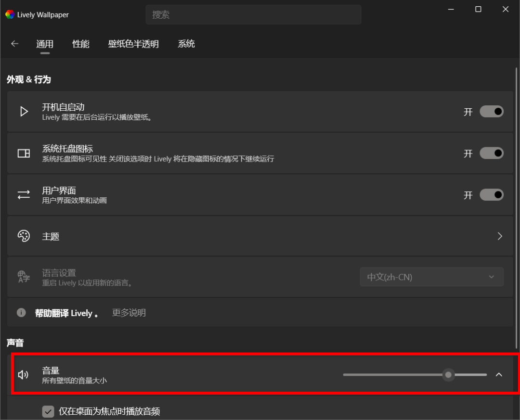Image resolution: width=520 pixels, height=420 pixels.
Task: Close the Lively Wallpaper window
Action: pos(506,9)
